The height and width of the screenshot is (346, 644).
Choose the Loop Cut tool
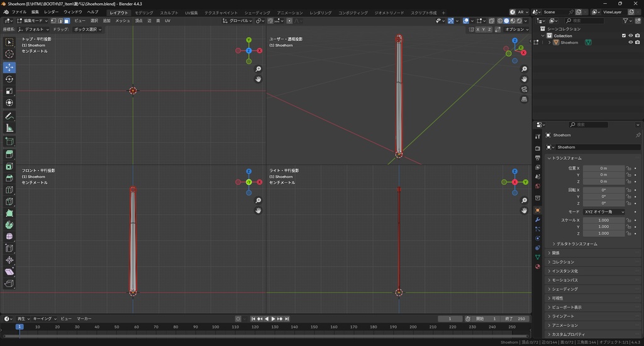tap(9, 190)
